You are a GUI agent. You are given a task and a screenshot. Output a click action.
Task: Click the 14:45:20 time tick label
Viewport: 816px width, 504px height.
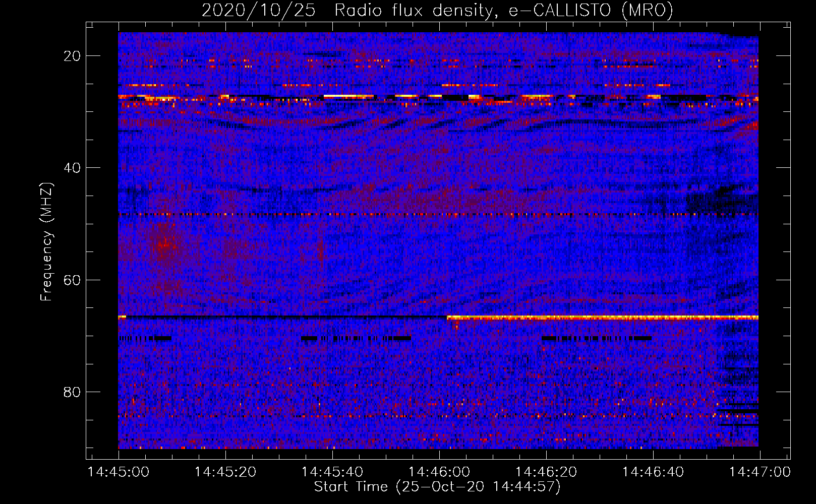tap(225, 472)
